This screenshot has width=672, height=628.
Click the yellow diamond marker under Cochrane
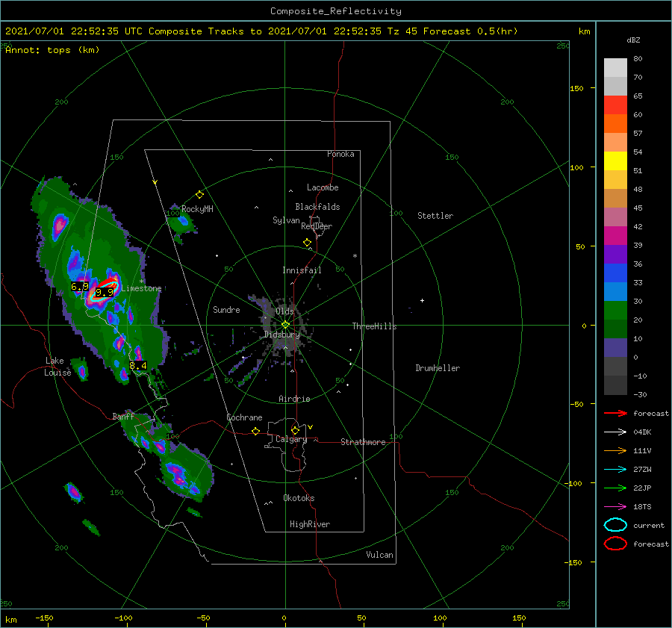tap(255, 432)
